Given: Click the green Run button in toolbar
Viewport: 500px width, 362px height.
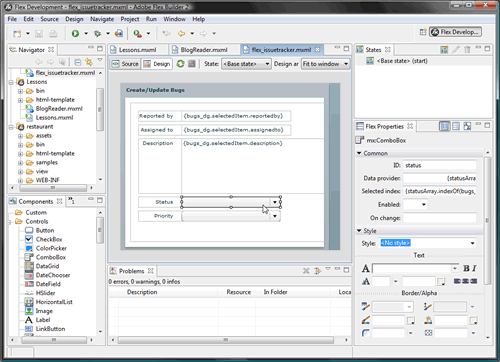Looking at the screenshot, I should [x=75, y=33].
